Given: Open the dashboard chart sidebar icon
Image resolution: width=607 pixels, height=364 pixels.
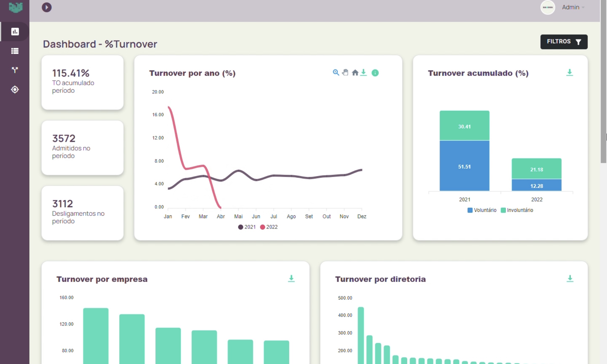Looking at the screenshot, I should pos(15,31).
